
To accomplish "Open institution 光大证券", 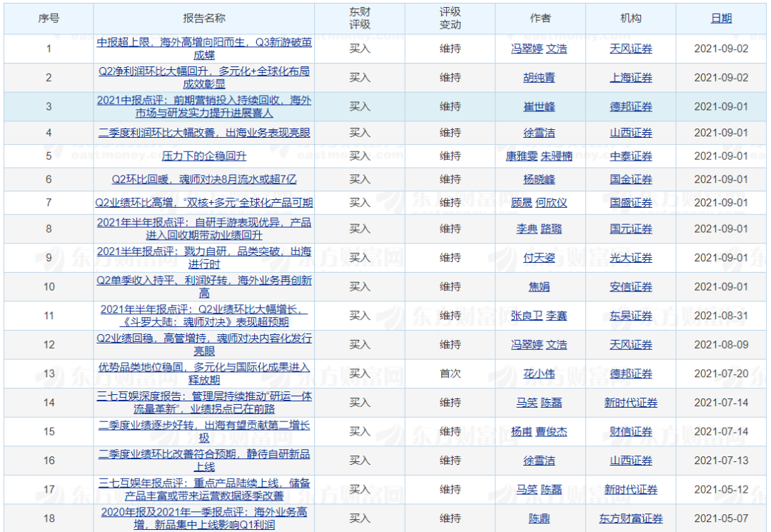I will pos(631,258).
